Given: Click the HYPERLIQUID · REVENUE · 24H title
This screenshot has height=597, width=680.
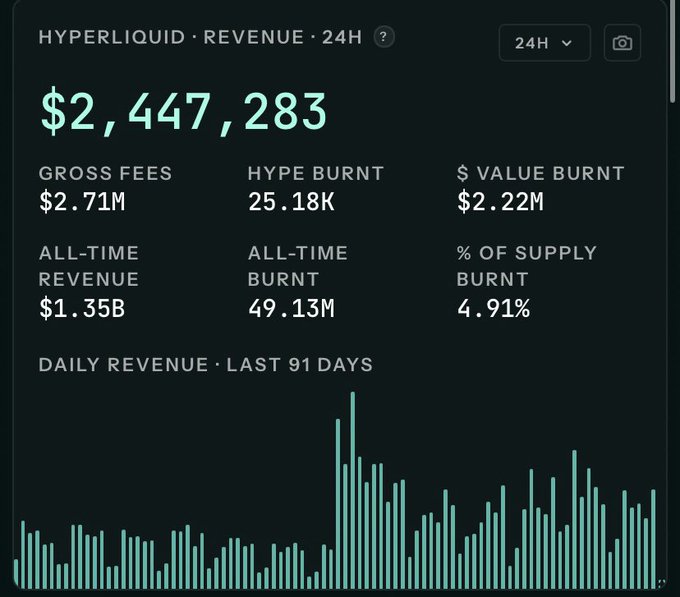Looking at the screenshot, I should 200,37.
